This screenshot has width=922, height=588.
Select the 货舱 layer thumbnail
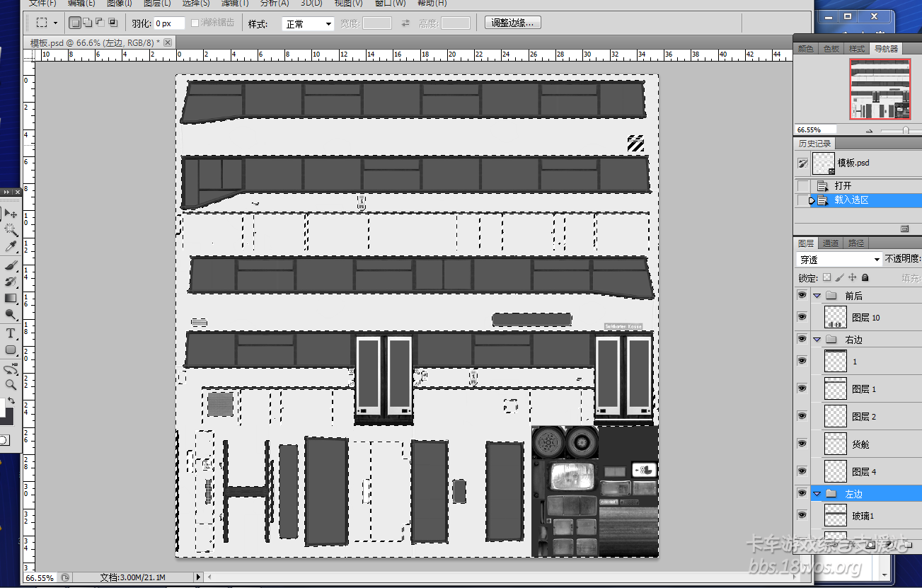836,444
